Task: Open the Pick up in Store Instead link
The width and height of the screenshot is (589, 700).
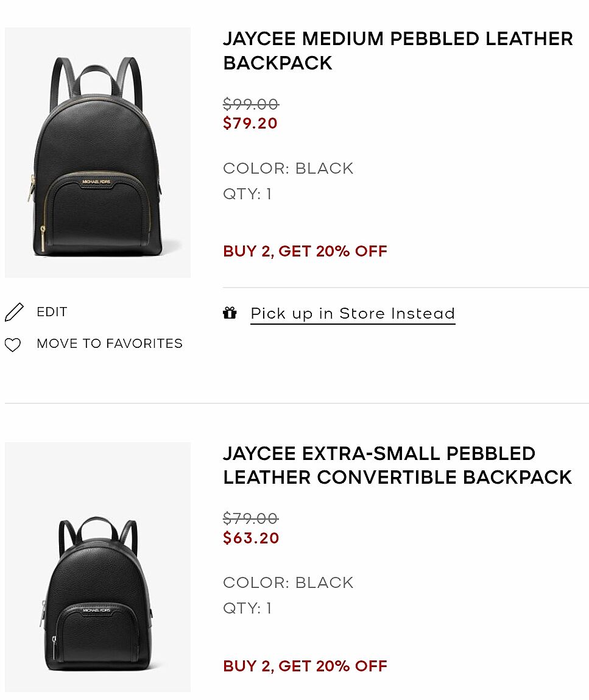Action: point(353,314)
